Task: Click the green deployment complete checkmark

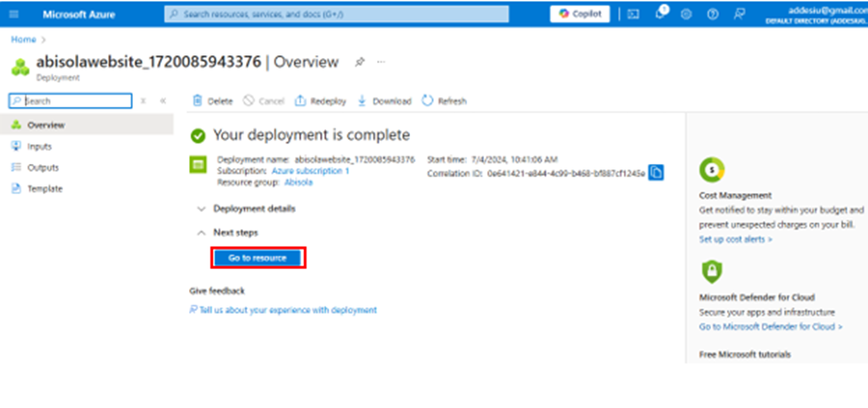Action: click(198, 135)
